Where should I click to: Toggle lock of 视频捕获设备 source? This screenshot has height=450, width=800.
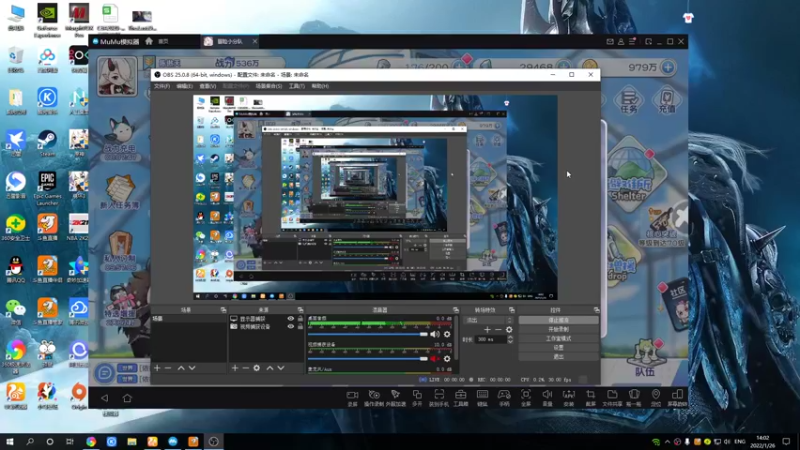coord(300,327)
